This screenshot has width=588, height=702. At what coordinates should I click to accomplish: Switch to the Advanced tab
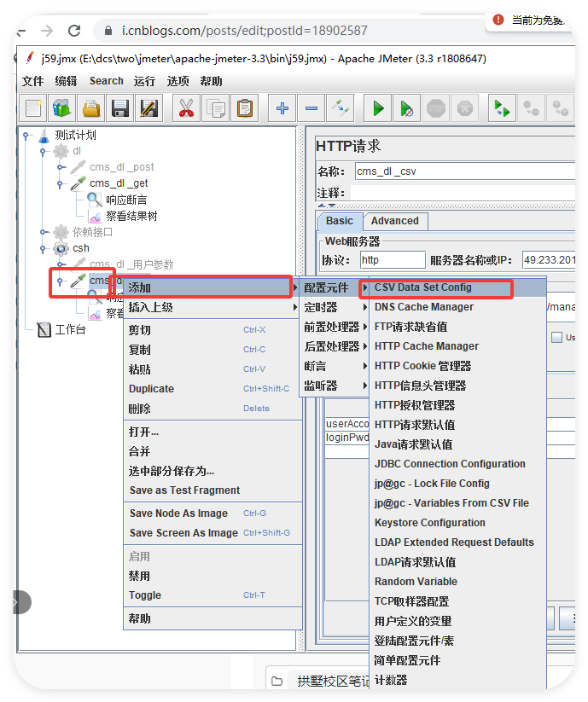(394, 221)
